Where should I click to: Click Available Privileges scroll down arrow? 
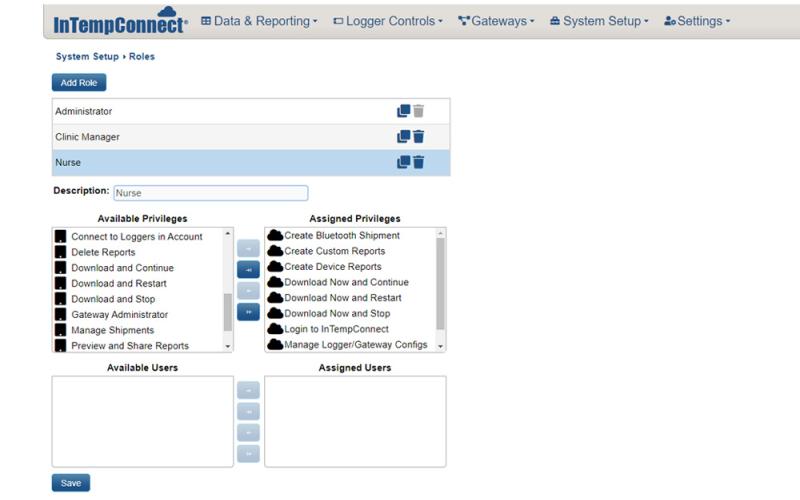(x=228, y=346)
